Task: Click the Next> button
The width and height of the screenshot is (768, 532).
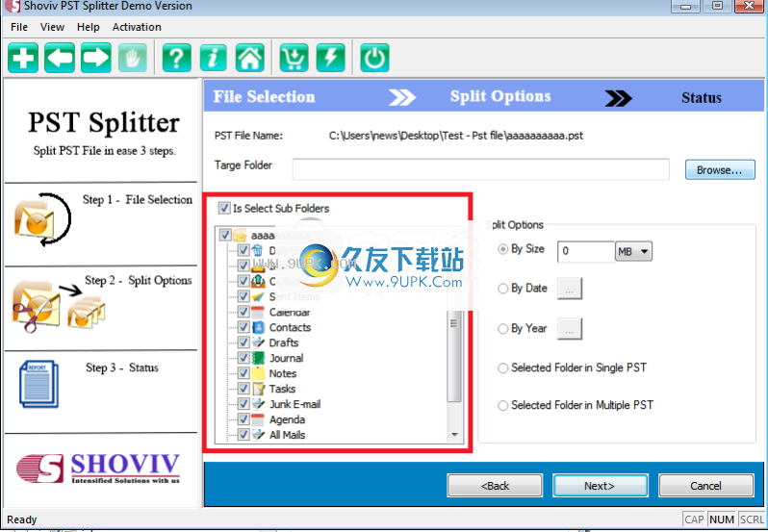Action: point(600,486)
